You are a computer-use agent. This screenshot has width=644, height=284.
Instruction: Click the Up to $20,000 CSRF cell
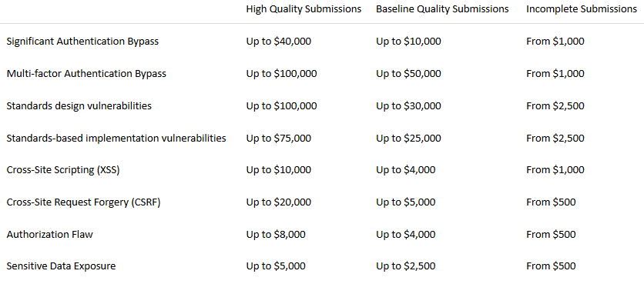(278, 202)
